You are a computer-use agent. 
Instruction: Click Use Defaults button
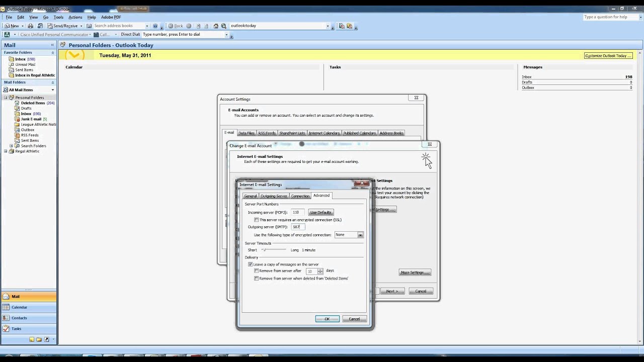click(320, 212)
